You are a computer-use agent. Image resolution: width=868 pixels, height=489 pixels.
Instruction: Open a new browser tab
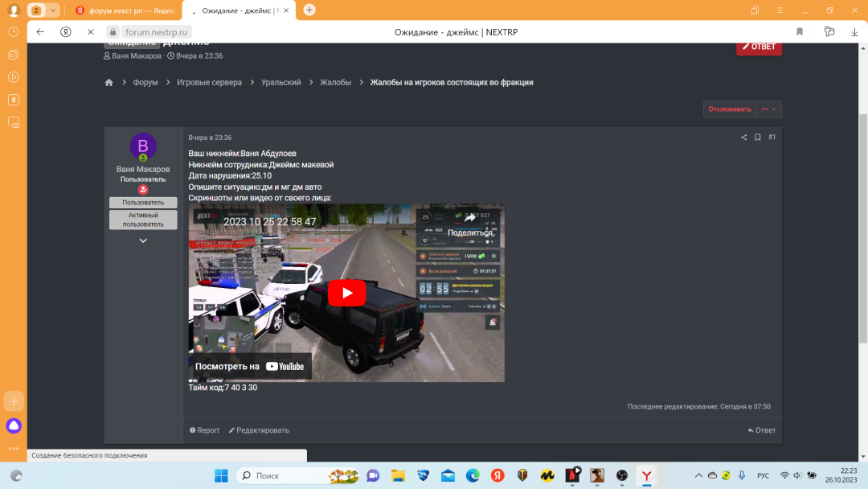[309, 10]
